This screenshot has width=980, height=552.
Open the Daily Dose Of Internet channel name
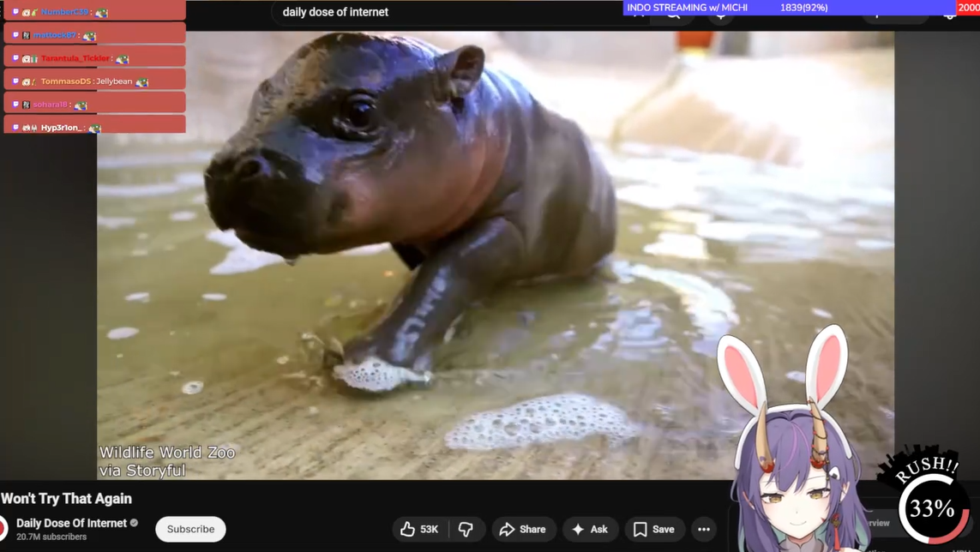pyautogui.click(x=71, y=523)
